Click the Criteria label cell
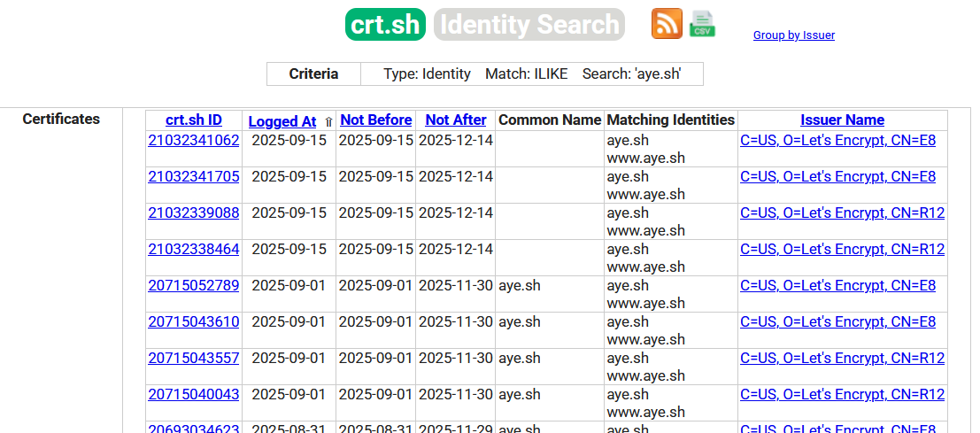 (313, 73)
